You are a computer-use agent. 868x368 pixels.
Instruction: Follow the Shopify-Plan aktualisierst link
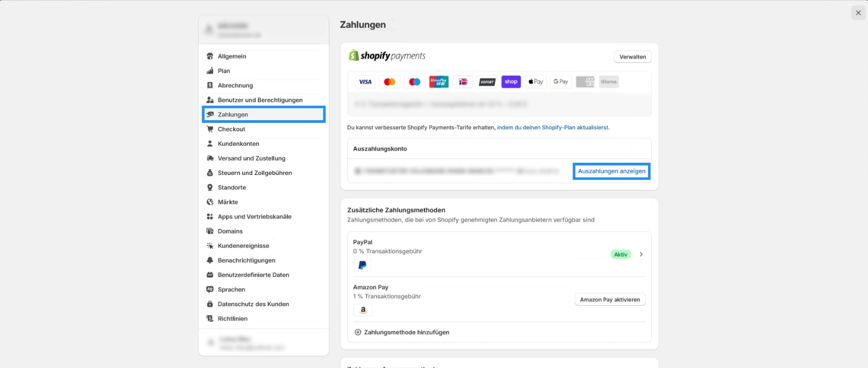coord(553,128)
